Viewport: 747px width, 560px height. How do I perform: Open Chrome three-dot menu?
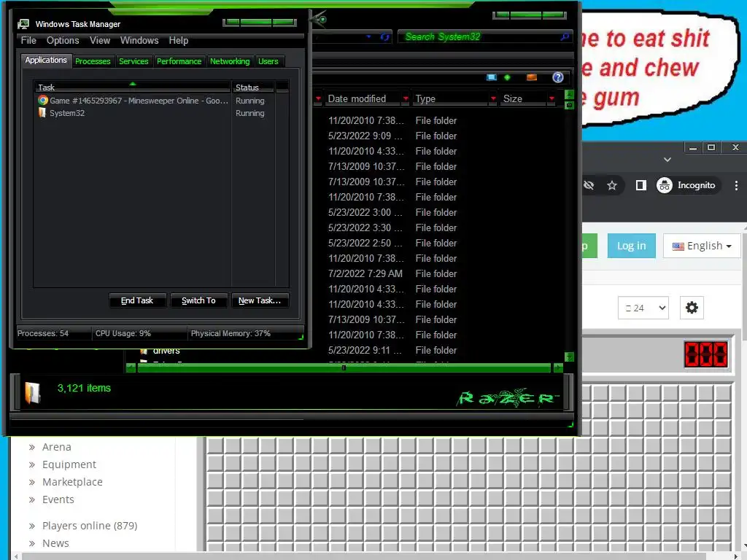click(737, 185)
